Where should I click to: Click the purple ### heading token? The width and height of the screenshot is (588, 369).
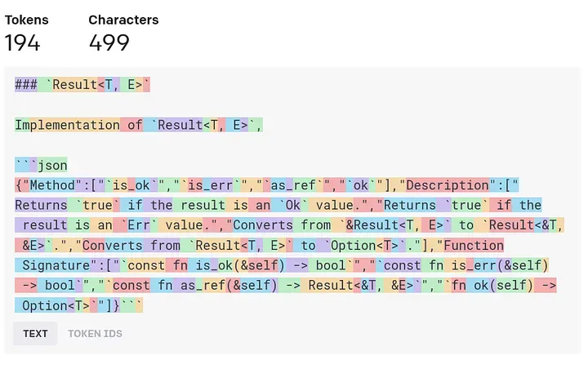pos(26,85)
